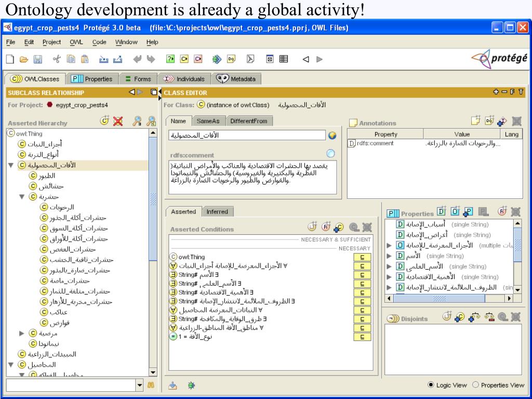Open the File menu
The image size is (532, 399).
(10, 42)
